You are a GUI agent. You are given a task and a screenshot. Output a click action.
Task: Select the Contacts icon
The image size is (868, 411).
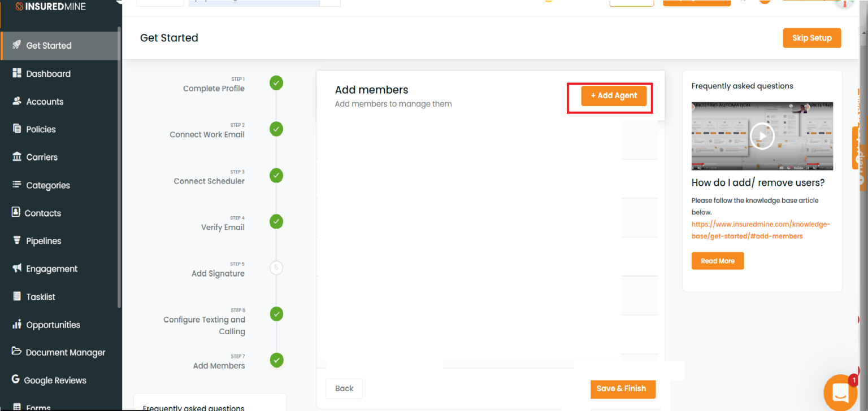click(16, 213)
